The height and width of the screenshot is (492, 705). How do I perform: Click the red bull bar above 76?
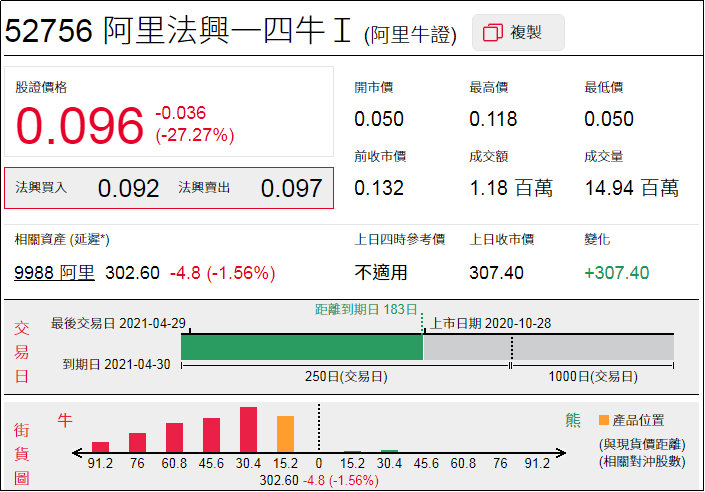pos(137,443)
